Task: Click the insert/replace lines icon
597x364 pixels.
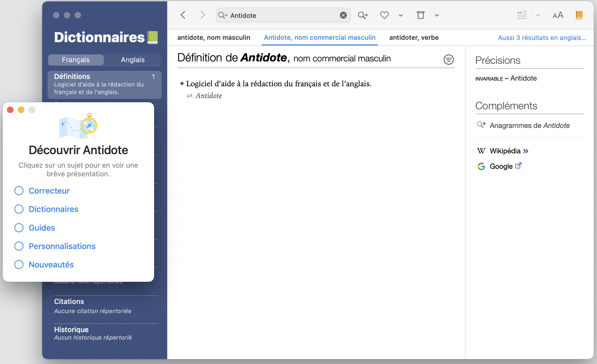Action: coord(522,15)
